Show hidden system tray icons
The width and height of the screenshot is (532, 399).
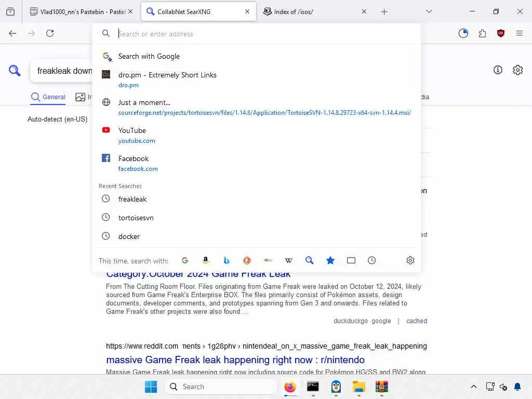(x=474, y=387)
